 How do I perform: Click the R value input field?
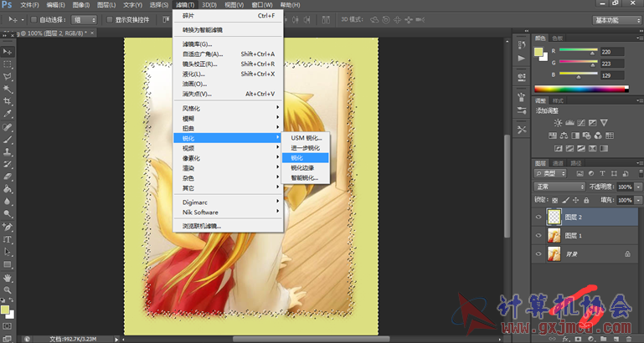(x=612, y=52)
